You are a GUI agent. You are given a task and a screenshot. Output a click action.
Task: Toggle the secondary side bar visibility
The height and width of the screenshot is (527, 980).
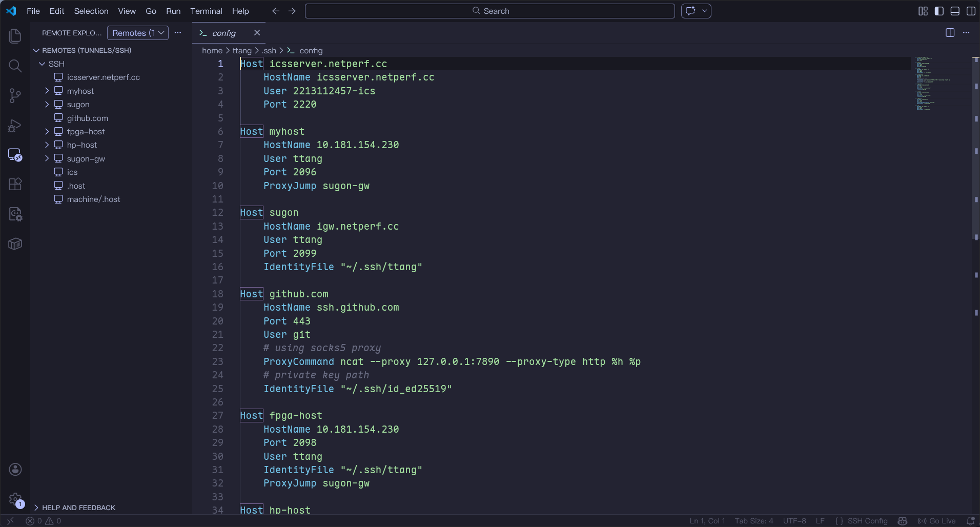971,11
